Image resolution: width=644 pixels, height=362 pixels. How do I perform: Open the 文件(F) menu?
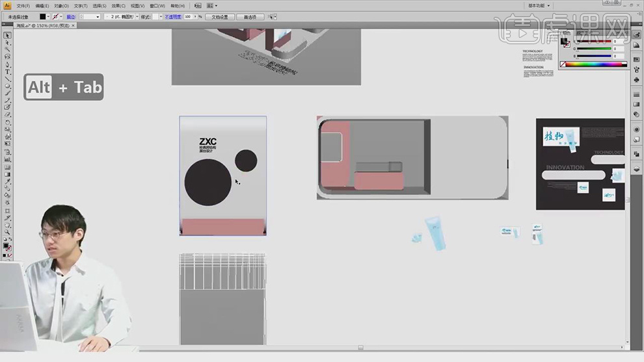click(23, 6)
